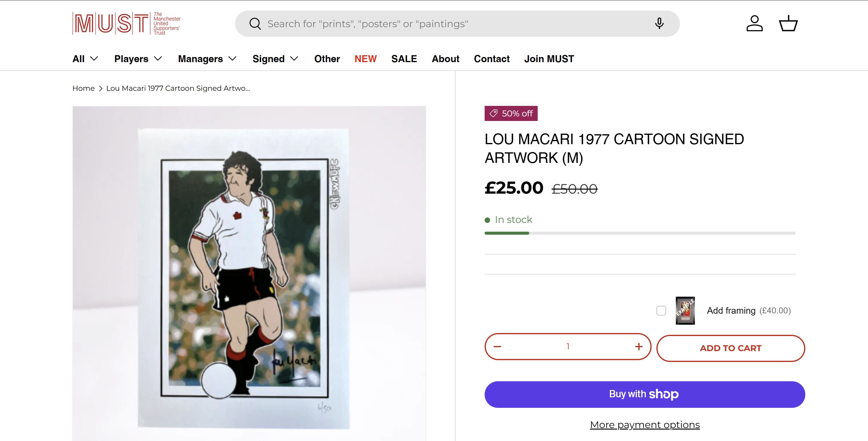Activate voice search microphone
Screen dimensions: 868x441
[659, 24]
